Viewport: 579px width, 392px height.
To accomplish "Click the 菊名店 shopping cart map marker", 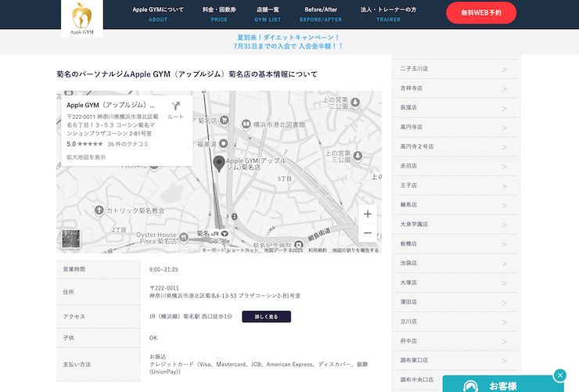I will point(224,120).
